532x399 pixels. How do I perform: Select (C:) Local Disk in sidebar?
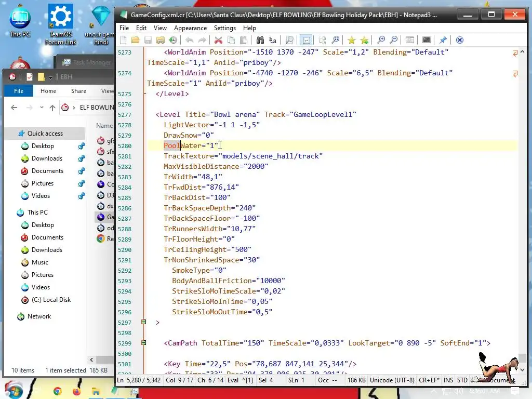51,300
